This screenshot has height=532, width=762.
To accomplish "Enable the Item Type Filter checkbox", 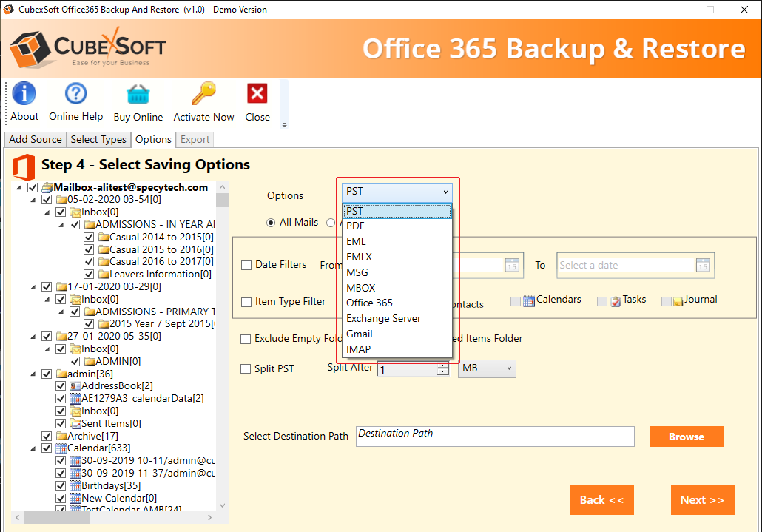I will tap(246, 302).
